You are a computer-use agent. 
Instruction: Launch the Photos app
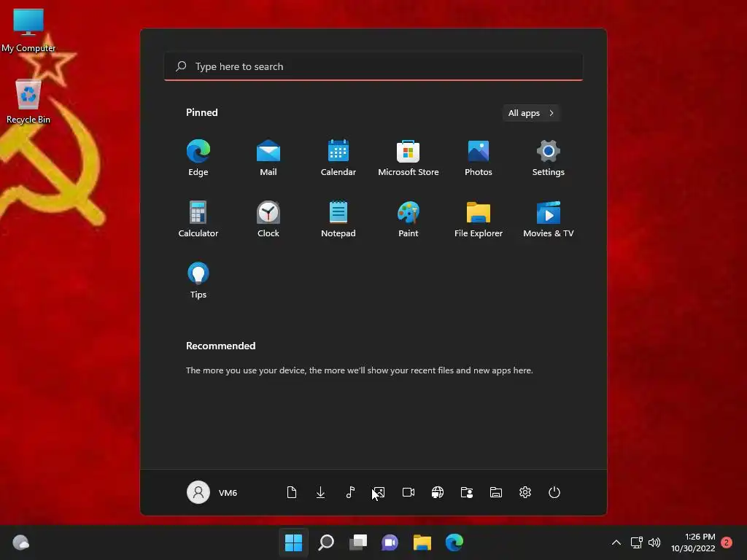(479, 158)
